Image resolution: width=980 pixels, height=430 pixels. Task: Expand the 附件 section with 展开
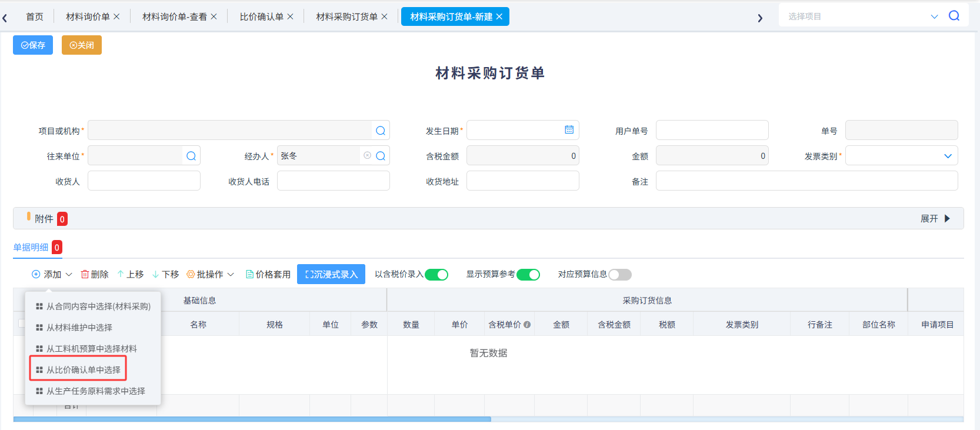(x=935, y=218)
